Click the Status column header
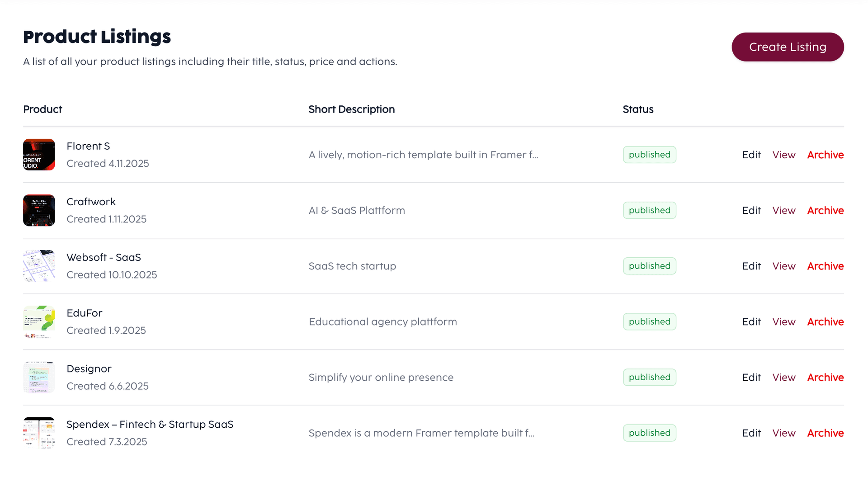The height and width of the screenshot is (477, 868). coord(637,109)
